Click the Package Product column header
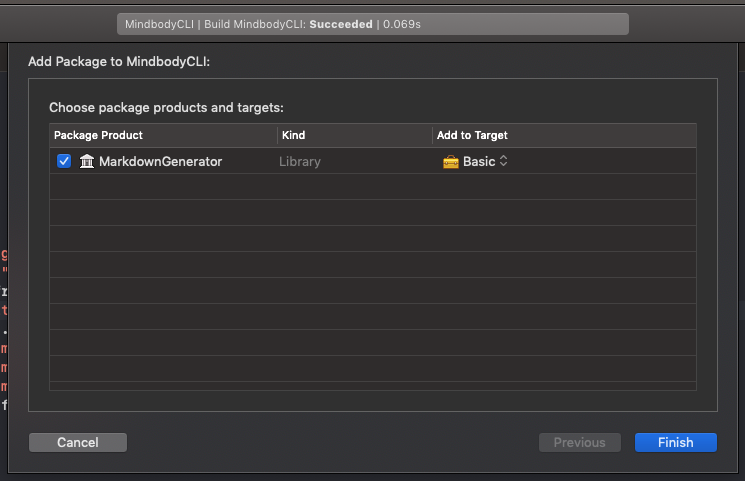 point(163,135)
